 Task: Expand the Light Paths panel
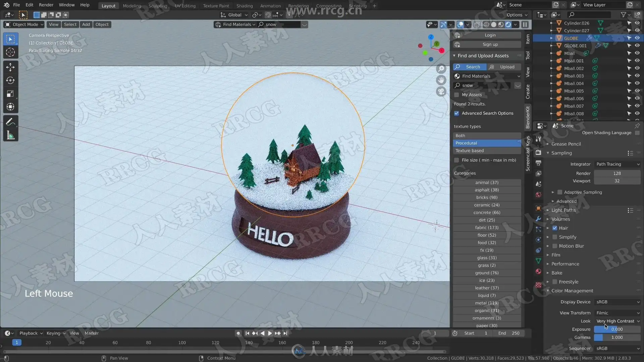[x=563, y=210]
